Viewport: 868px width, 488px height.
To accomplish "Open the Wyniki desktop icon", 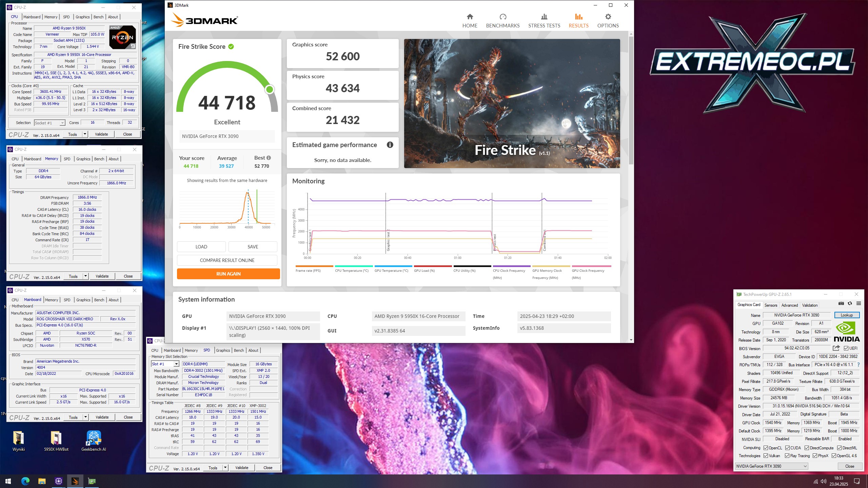I will [19, 441].
